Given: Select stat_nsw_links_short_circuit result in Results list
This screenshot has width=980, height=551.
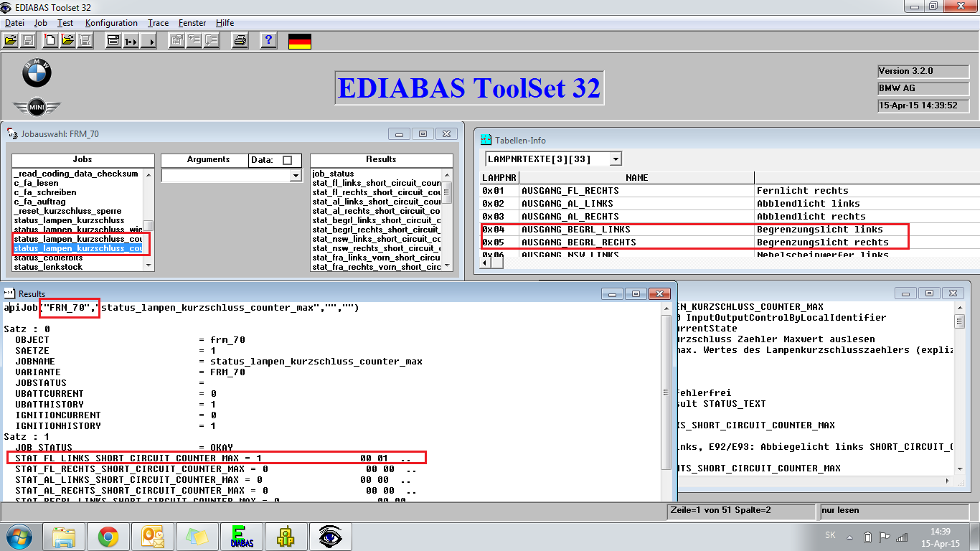Looking at the screenshot, I should point(376,239).
